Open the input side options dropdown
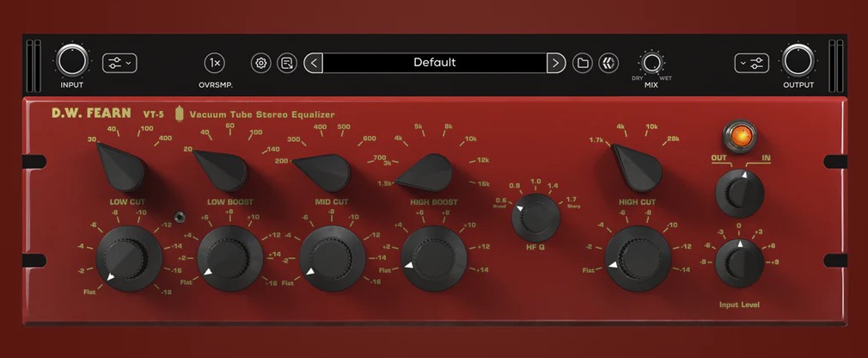This screenshot has height=358, width=868. coord(119,63)
